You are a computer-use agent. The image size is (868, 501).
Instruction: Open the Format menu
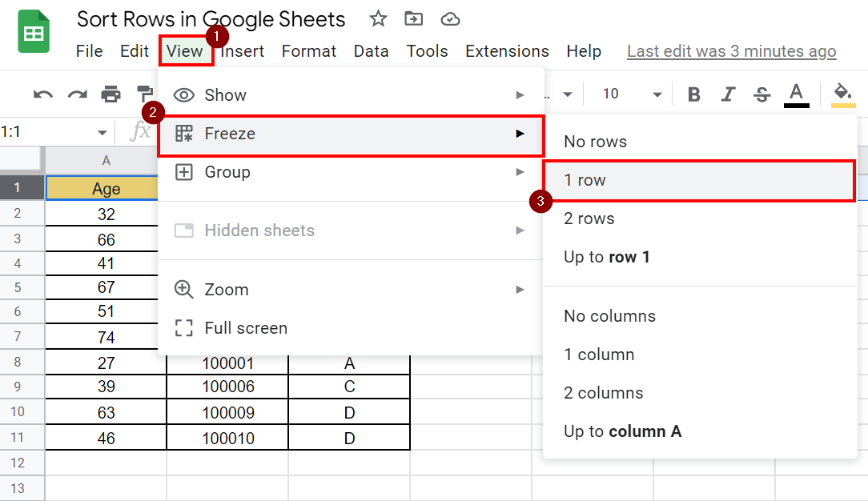(x=308, y=51)
